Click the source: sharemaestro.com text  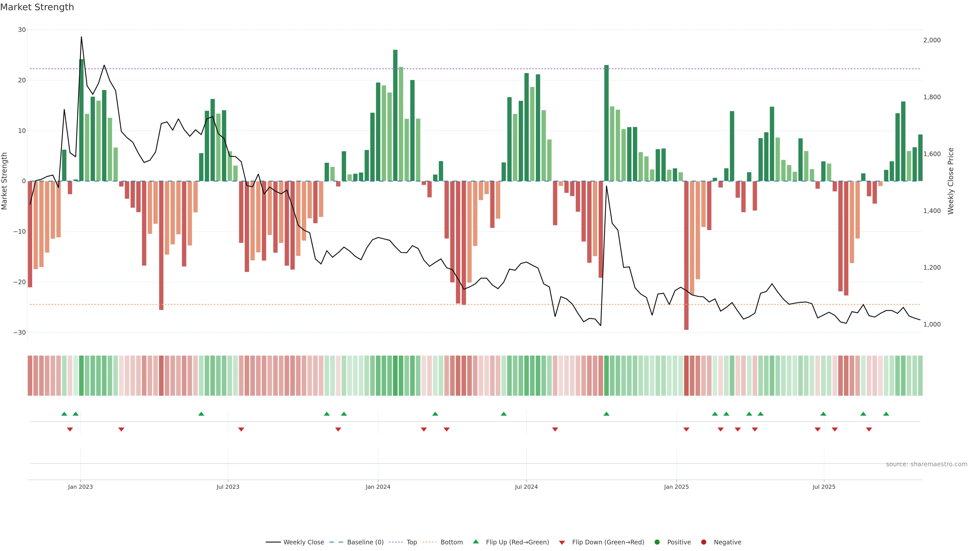(926, 464)
